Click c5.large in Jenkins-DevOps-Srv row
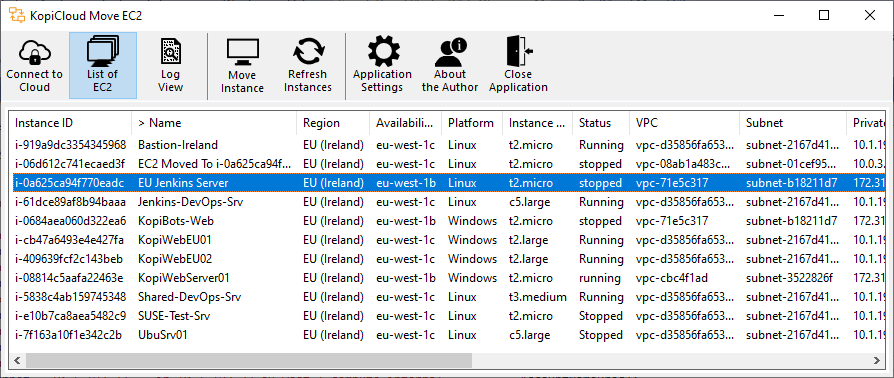894x378 pixels. (x=529, y=202)
